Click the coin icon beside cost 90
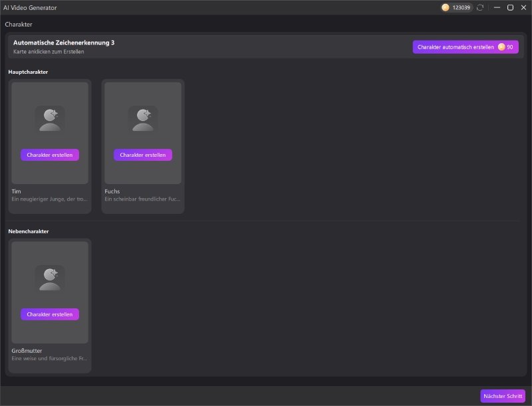Image resolution: width=532 pixels, height=406 pixels. (x=501, y=47)
